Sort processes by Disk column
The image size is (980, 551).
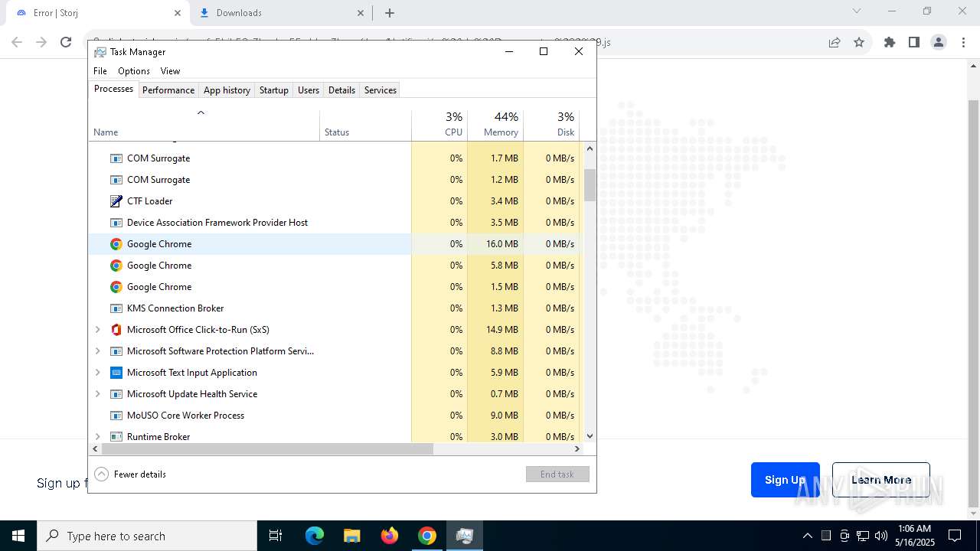pos(551,126)
